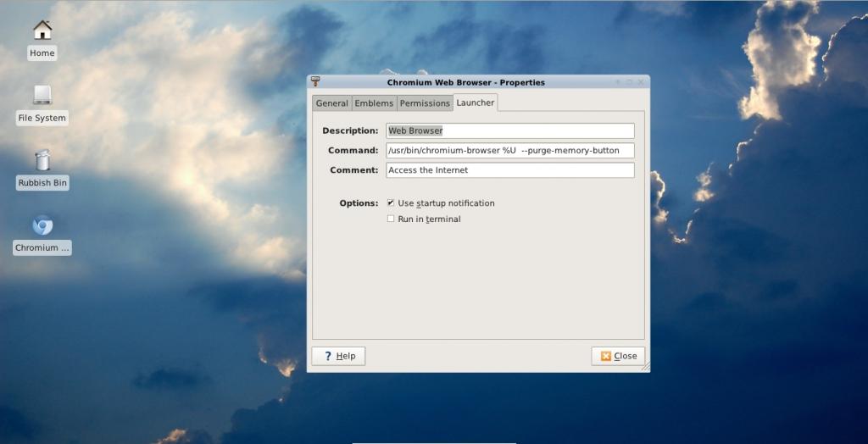Switch to the General tab
Viewport: 868px width, 444px height.
(x=332, y=103)
